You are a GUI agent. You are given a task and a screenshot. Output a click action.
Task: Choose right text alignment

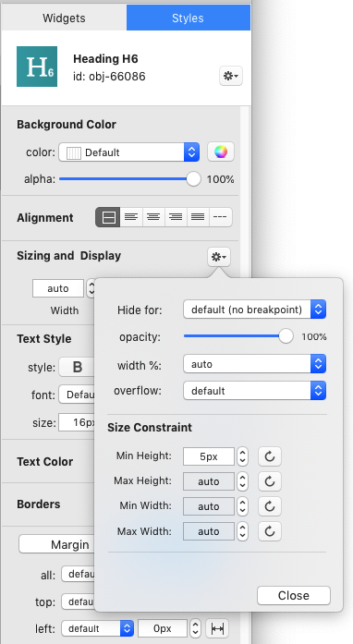(176, 217)
